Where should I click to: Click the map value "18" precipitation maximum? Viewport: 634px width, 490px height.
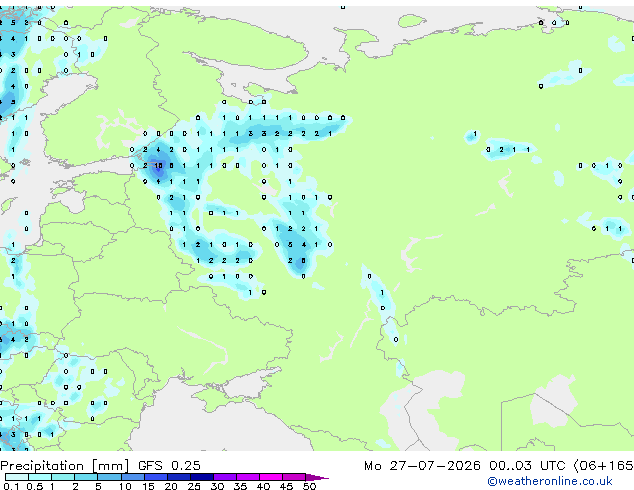[x=158, y=166]
